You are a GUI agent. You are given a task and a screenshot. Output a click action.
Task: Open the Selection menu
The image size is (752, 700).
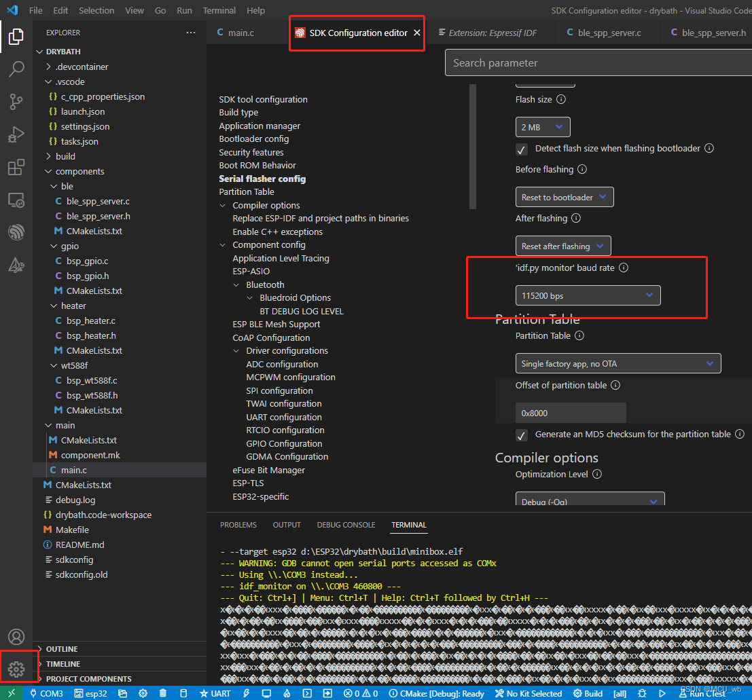(96, 10)
